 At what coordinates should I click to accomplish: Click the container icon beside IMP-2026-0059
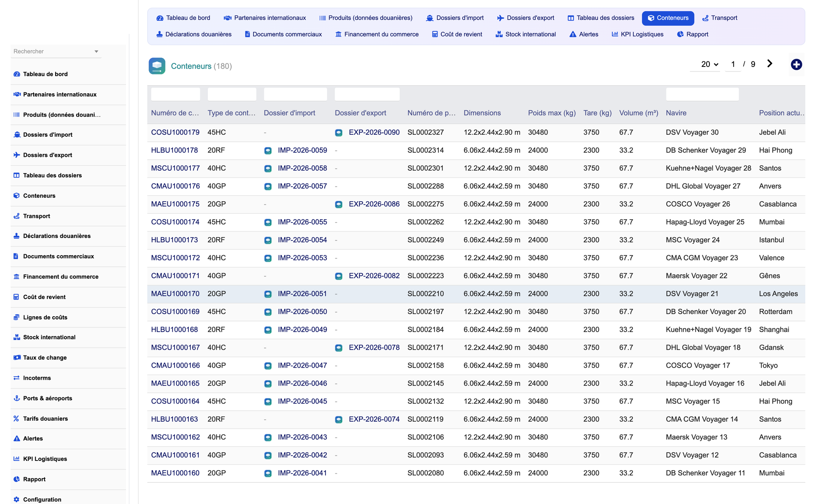(x=268, y=151)
